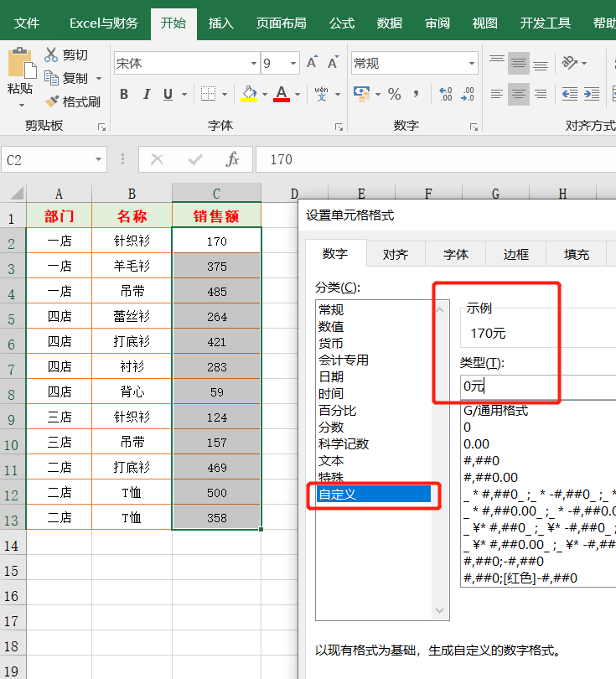Click the text orientation icon
The image size is (616, 679).
coord(569,63)
